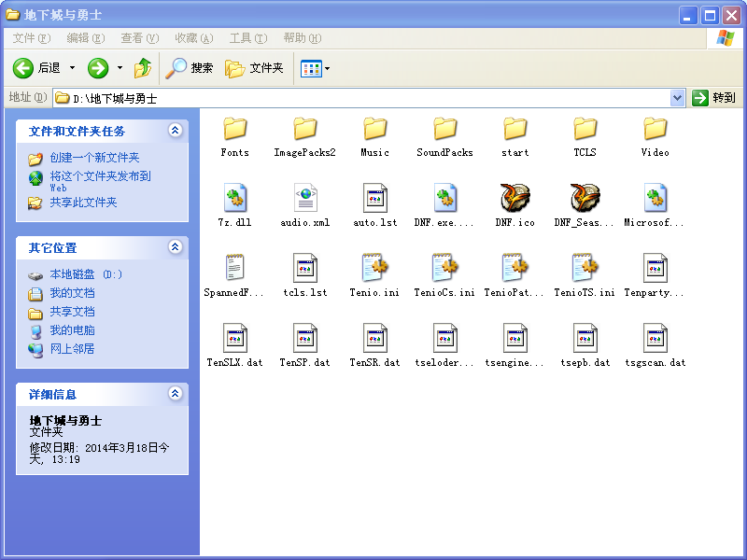Select the Video folder
This screenshot has height=560, width=747.
tap(655, 136)
